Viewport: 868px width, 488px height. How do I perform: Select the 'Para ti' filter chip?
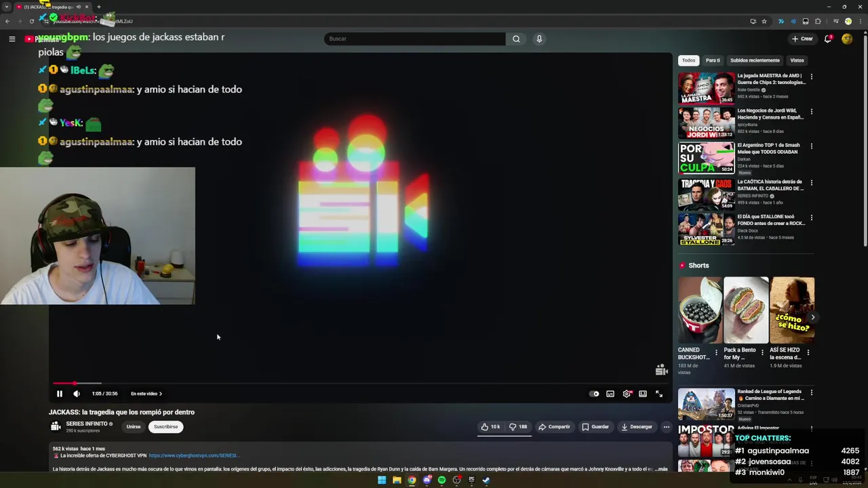pos(713,60)
